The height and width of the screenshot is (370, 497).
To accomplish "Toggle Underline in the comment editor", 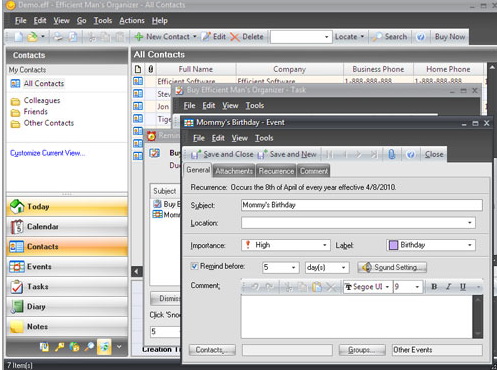I will 463,287.
